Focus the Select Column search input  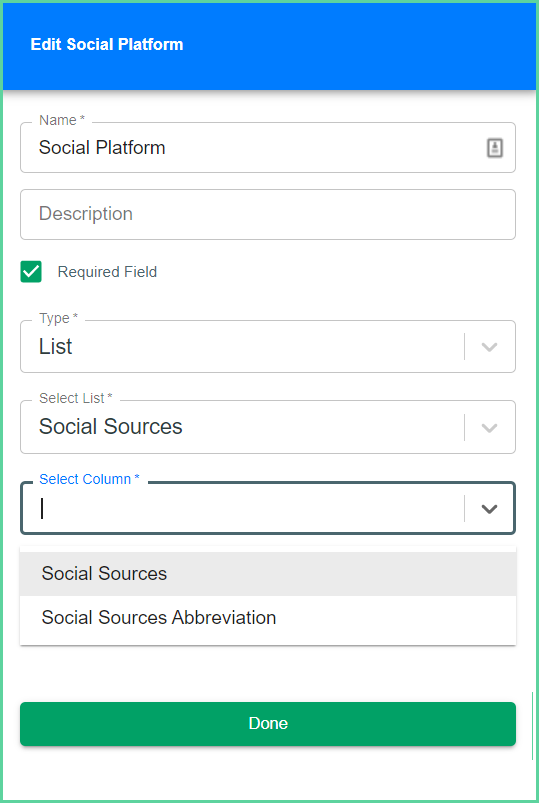click(x=251, y=509)
